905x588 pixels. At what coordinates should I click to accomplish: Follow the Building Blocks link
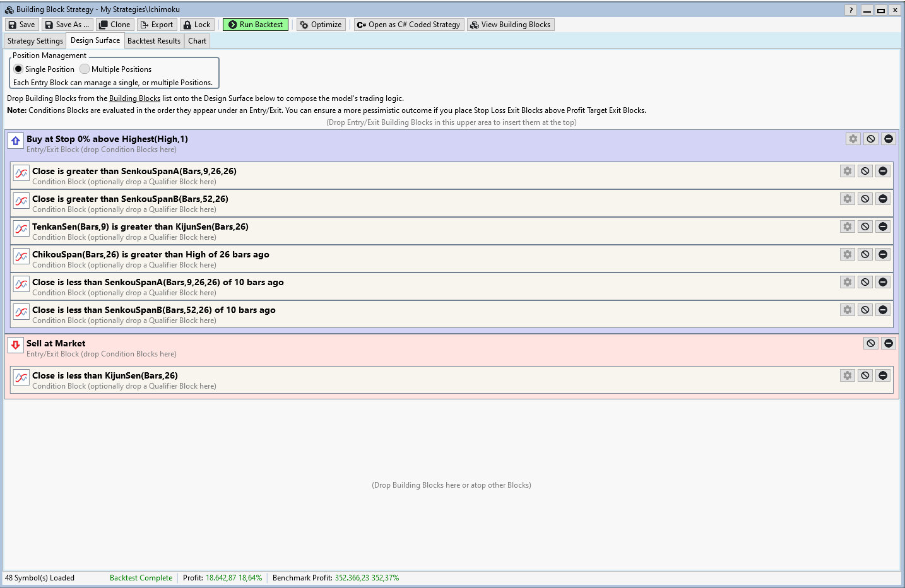134,98
